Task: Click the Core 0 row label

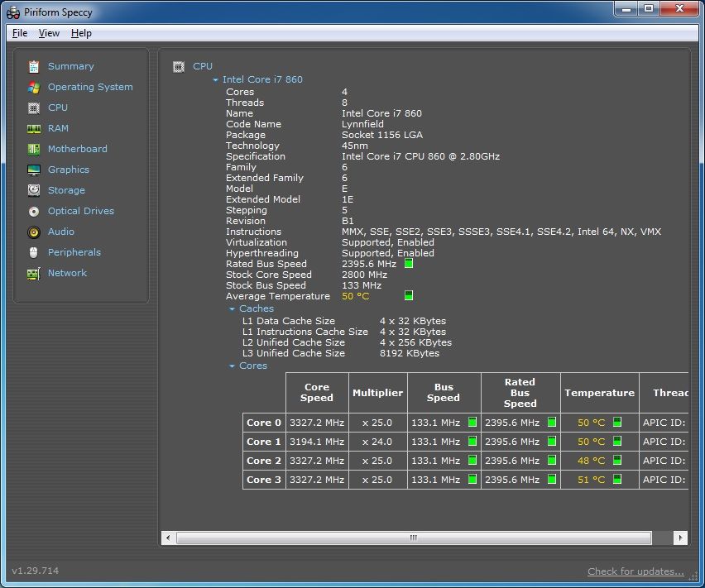Action: click(x=264, y=423)
